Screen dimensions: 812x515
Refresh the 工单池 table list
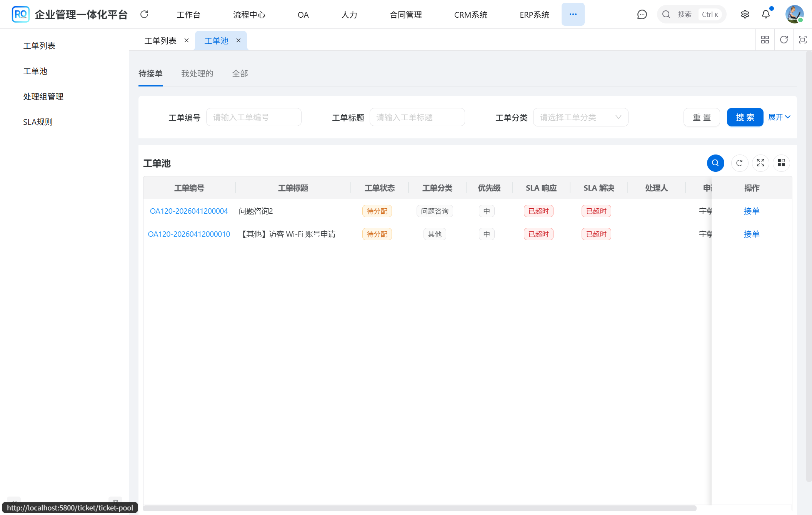[739, 163]
